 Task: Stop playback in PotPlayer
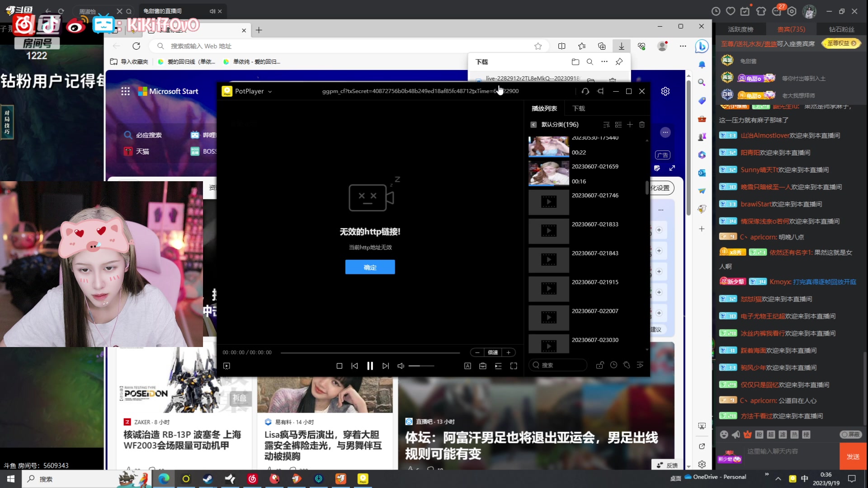click(x=340, y=366)
